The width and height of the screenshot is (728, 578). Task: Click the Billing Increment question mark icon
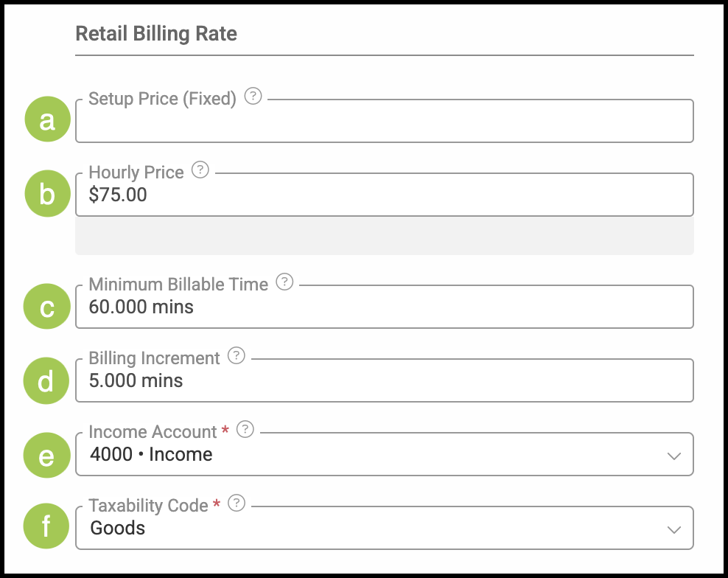point(236,356)
